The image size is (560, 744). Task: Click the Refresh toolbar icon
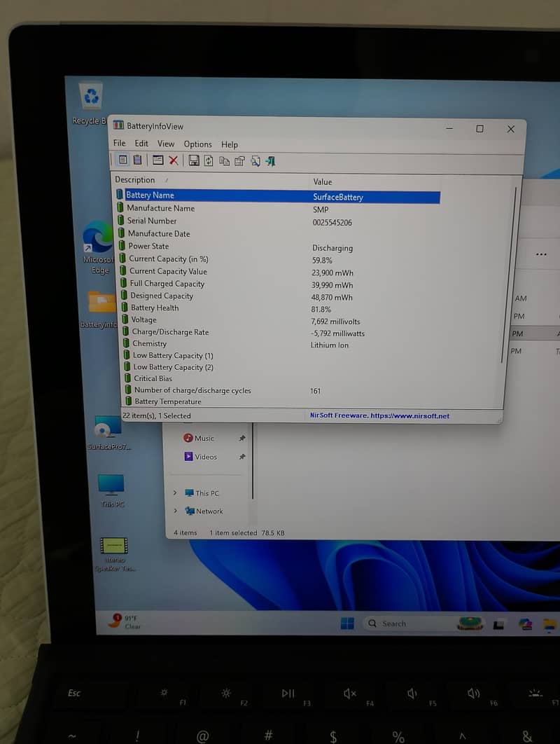click(x=209, y=161)
